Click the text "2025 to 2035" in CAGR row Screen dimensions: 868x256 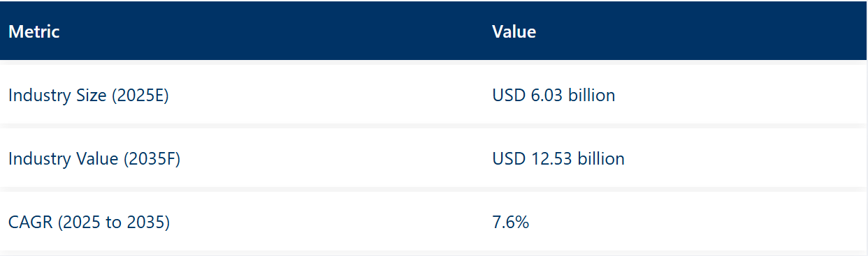pos(114,223)
